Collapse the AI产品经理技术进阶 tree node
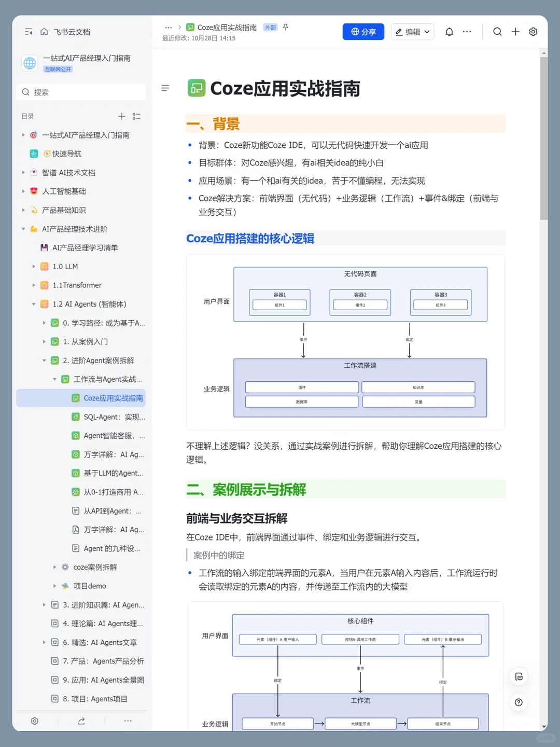The width and height of the screenshot is (560, 747). (23, 229)
